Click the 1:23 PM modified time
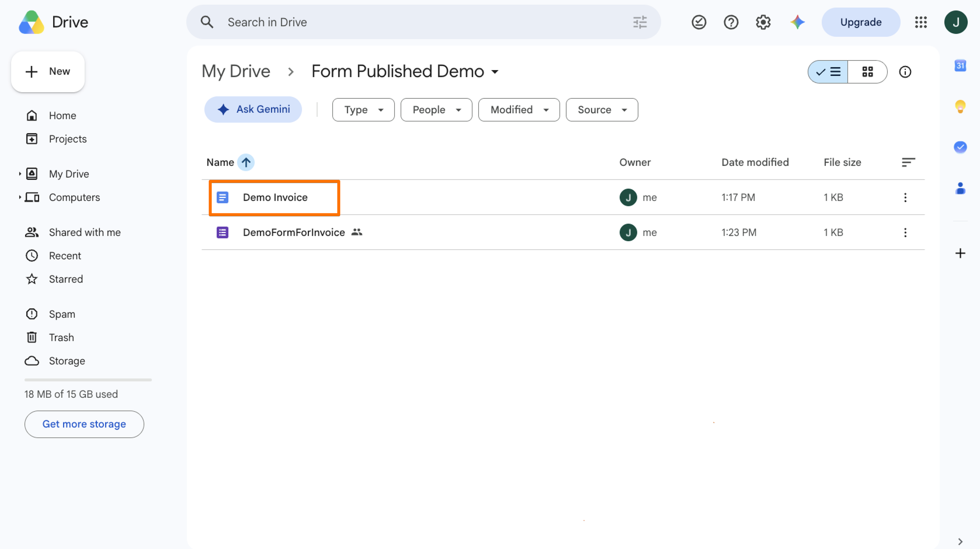Image resolution: width=980 pixels, height=549 pixels. (739, 232)
